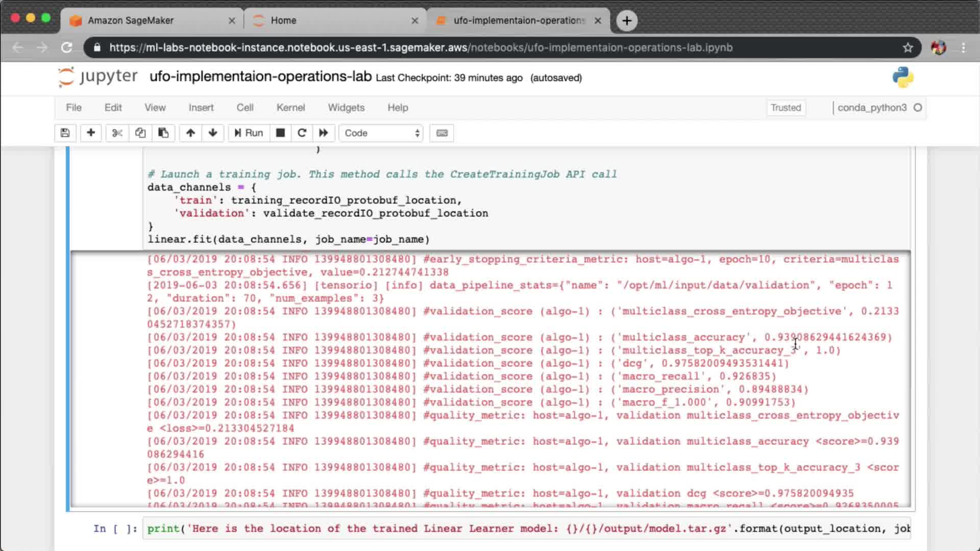Insert a cell below with plus icon
This screenshot has width=980, height=551.
click(x=91, y=133)
